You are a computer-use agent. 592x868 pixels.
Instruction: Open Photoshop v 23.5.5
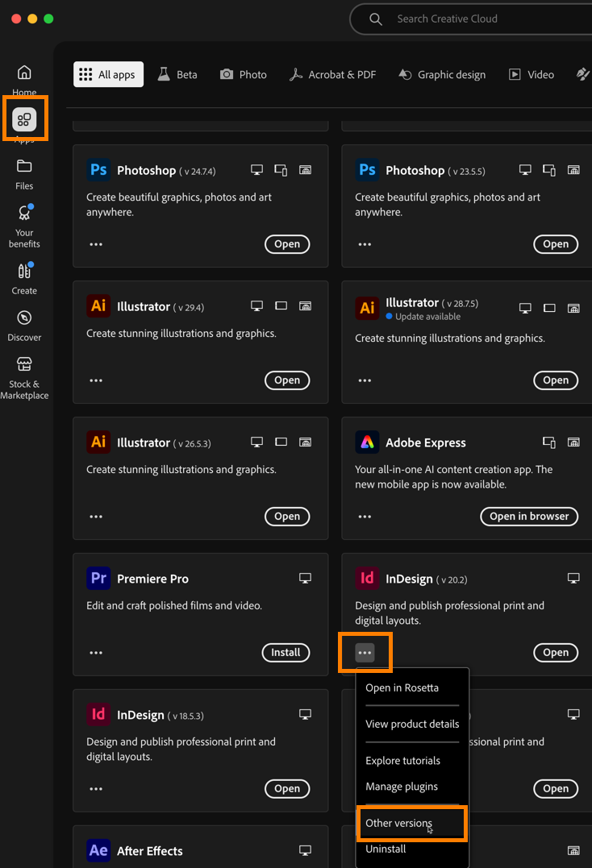[556, 244]
